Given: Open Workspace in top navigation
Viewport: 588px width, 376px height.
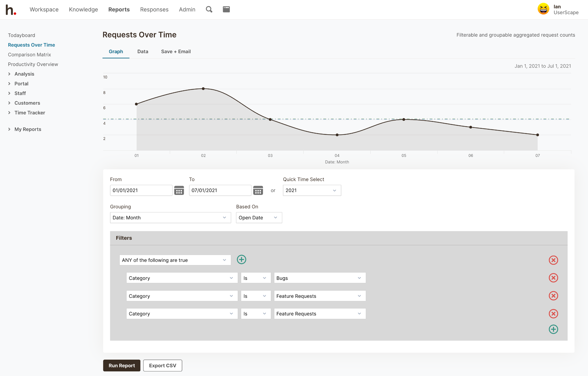Looking at the screenshot, I should pyautogui.click(x=44, y=9).
